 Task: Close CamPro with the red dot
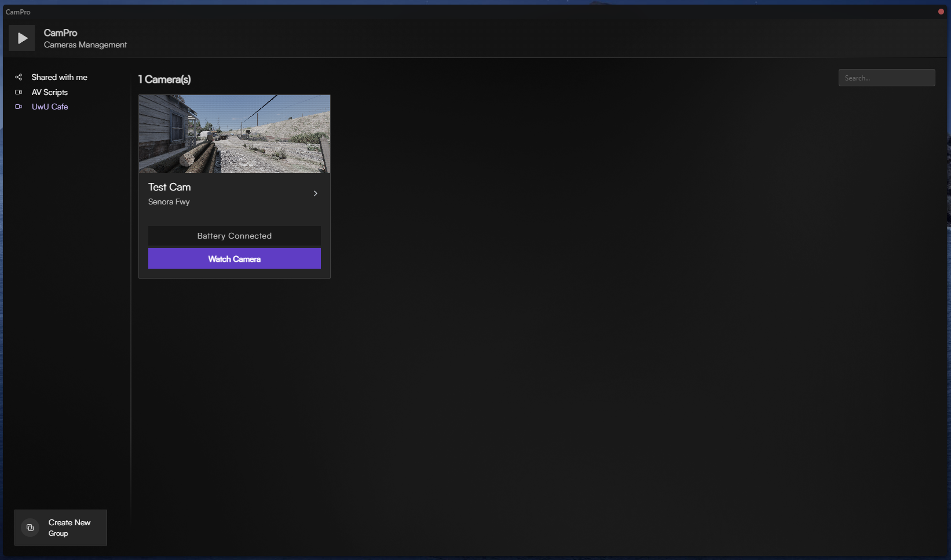point(941,12)
